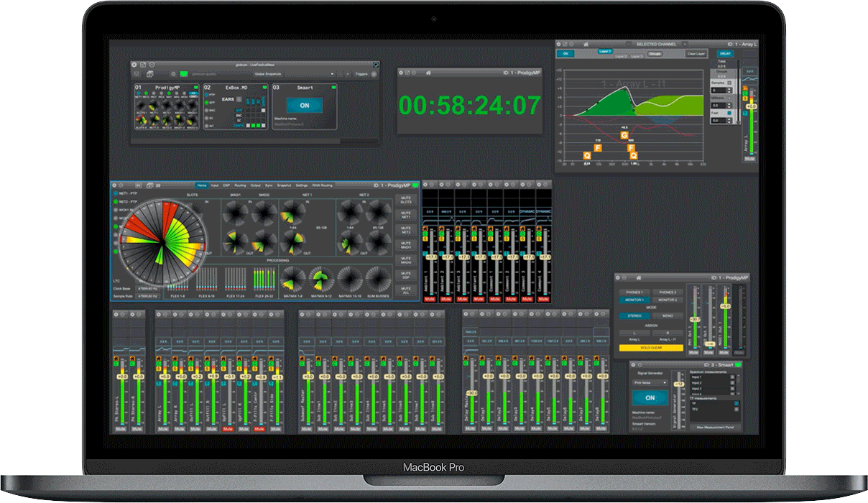This screenshot has height=503, width=868.
Task: Click the Sample Rate value field
Action: (x=147, y=295)
